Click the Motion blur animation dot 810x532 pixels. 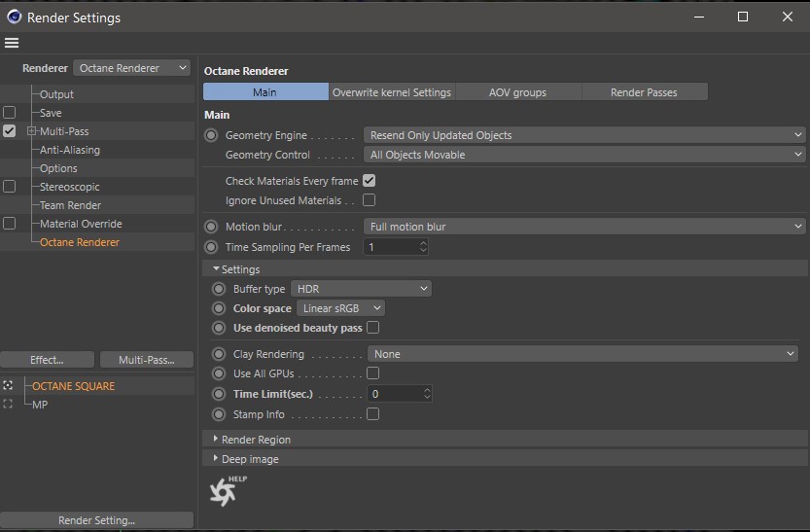point(211,227)
